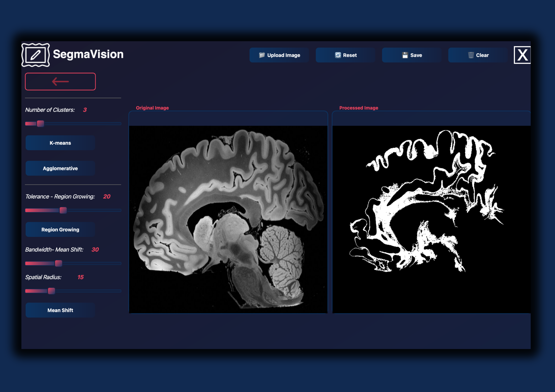Run K-means segmentation

point(60,143)
